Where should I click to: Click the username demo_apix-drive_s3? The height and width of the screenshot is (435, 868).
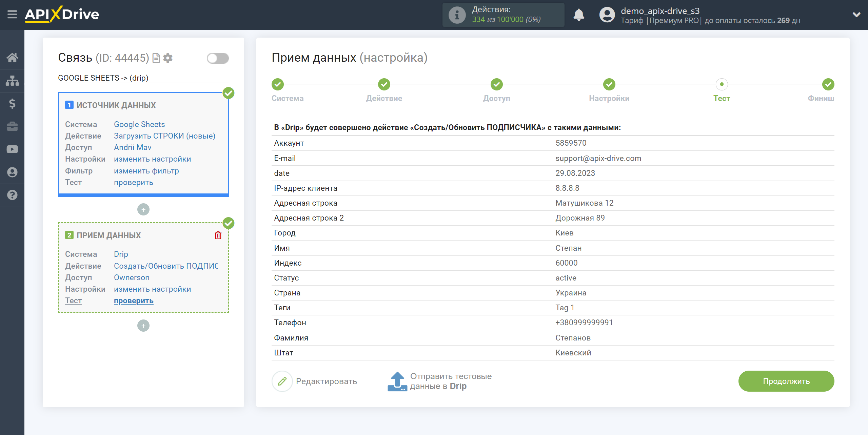(660, 11)
